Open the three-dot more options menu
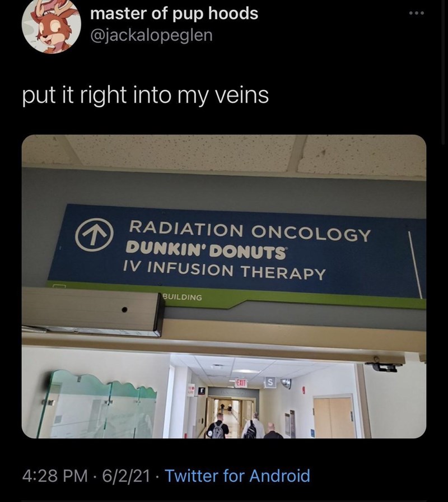The image size is (448, 502). pyautogui.click(x=417, y=13)
